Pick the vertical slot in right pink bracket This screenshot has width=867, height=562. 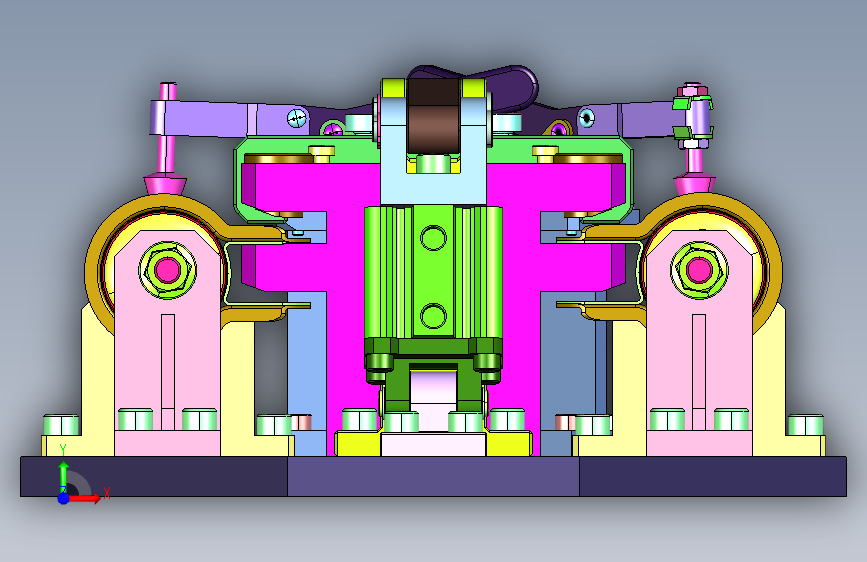[x=699, y=372]
